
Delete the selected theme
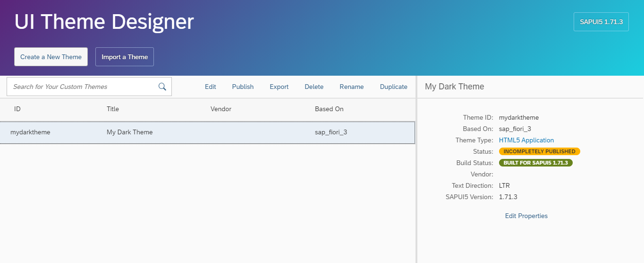coord(314,87)
